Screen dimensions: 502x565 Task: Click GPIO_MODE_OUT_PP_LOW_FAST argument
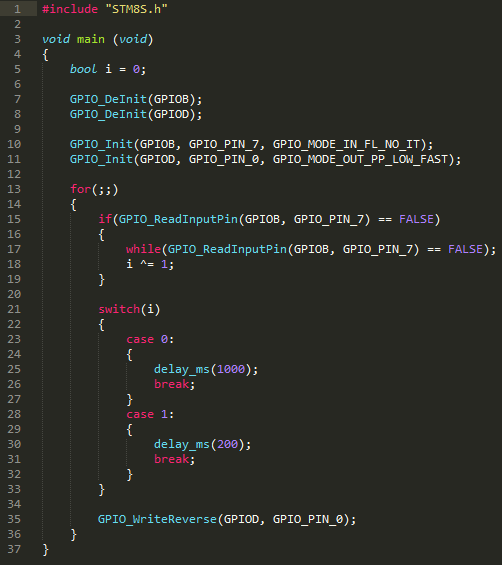[x=360, y=159]
